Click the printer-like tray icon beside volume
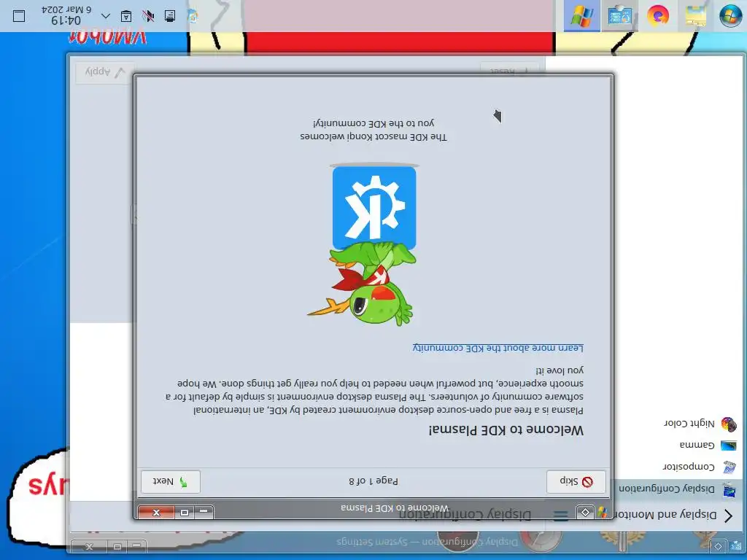The height and width of the screenshot is (560, 747). point(169,16)
